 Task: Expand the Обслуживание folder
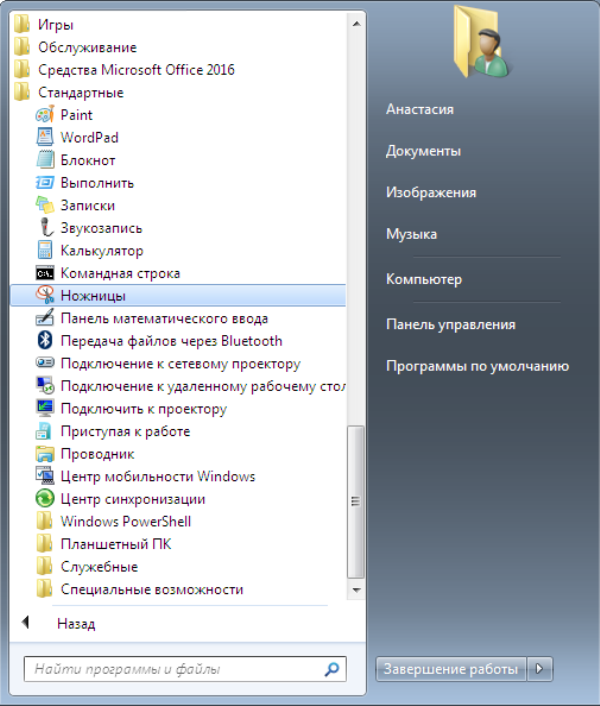click(75, 47)
